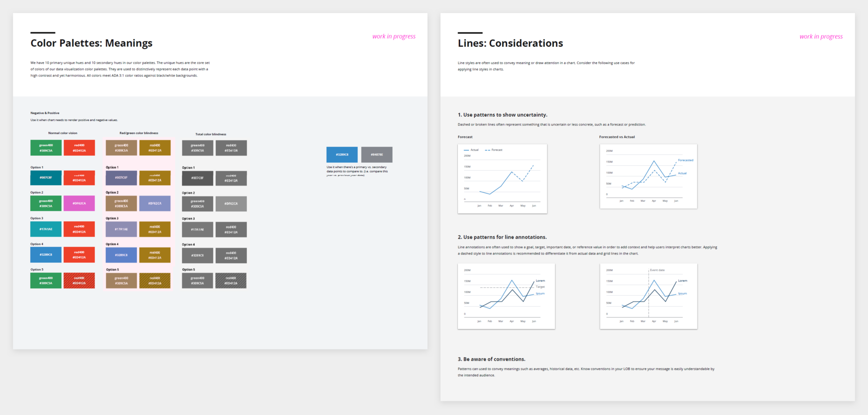Select the #17A1AE swatch in Normal color vision Option 3
868x415 pixels.
pos(46,229)
